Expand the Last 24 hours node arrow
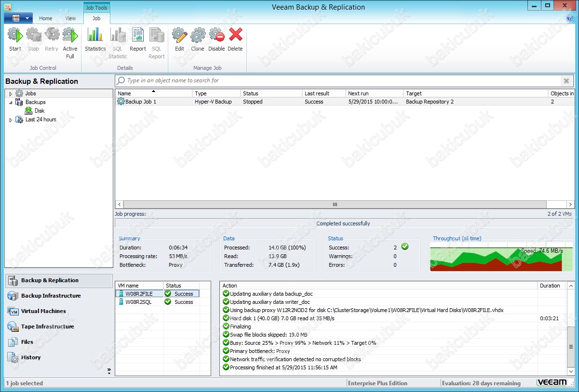The width and height of the screenshot is (579, 392). (11, 120)
